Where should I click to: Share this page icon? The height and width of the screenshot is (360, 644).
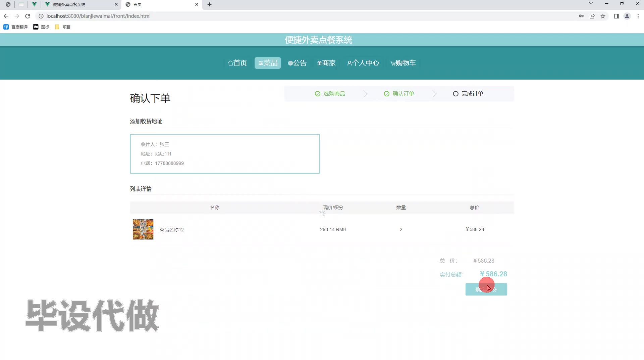(592, 16)
